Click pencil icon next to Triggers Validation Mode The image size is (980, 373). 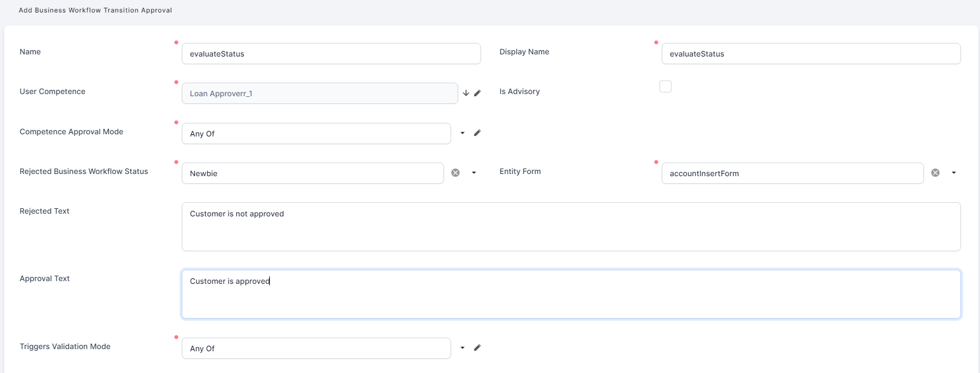[x=477, y=347]
